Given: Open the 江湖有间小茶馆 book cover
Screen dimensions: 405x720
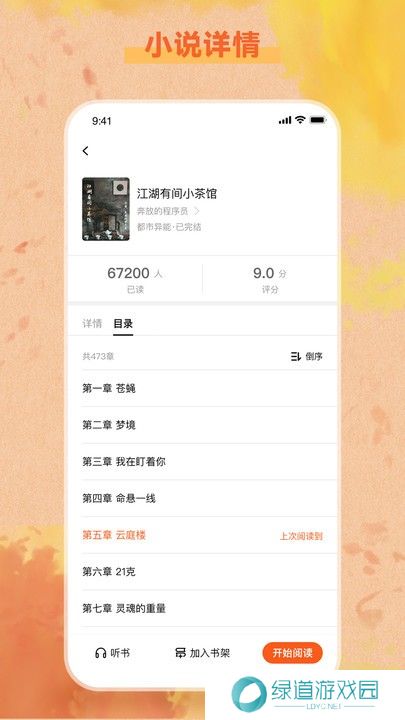Looking at the screenshot, I should 106,209.
